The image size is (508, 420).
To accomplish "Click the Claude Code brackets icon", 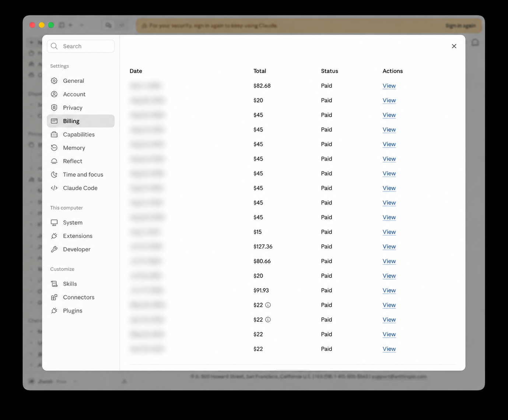I will coord(54,188).
